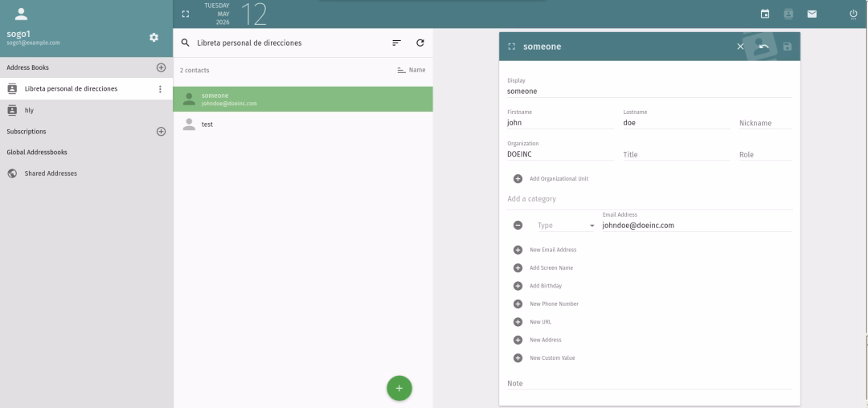Refresh the contacts list
The width and height of the screenshot is (868, 408).
point(420,43)
